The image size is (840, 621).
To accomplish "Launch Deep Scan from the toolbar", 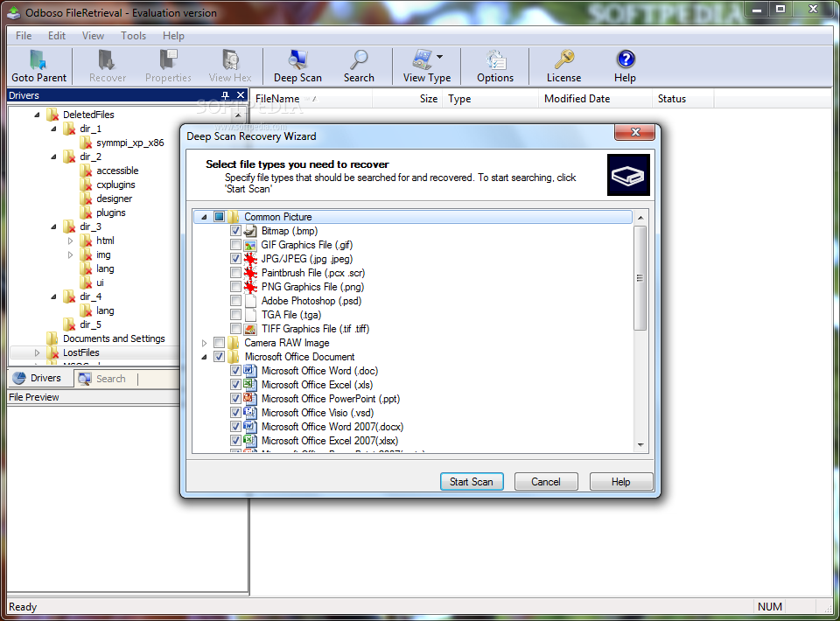I will tap(297, 59).
